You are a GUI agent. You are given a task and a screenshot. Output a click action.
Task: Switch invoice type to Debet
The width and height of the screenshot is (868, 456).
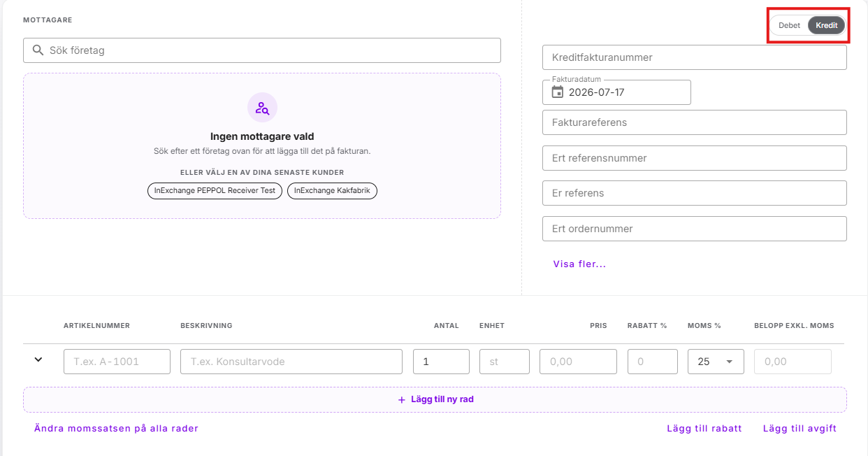tap(789, 25)
